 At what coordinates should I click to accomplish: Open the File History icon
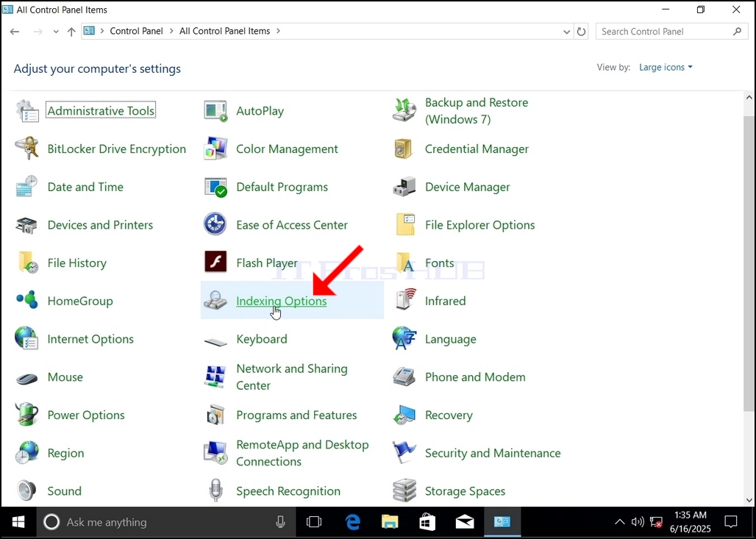[x=27, y=263]
